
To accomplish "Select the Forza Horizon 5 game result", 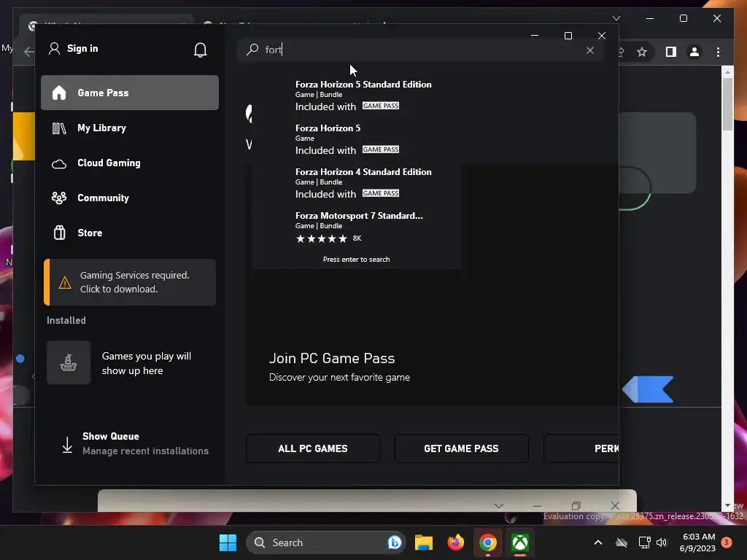I will [x=357, y=139].
